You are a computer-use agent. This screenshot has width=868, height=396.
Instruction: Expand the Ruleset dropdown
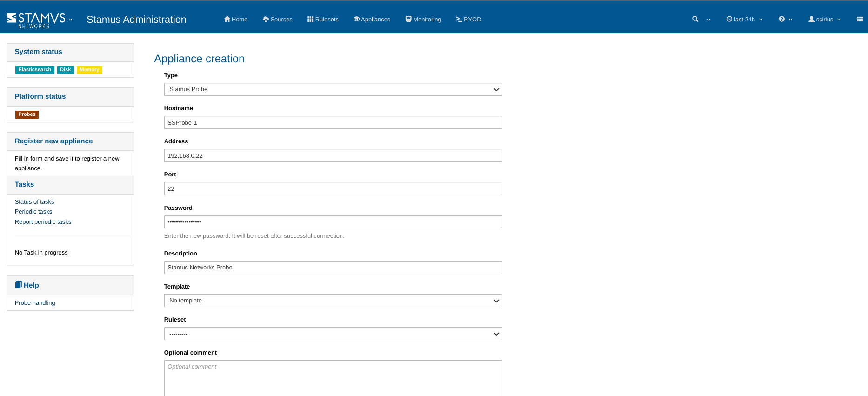(333, 334)
